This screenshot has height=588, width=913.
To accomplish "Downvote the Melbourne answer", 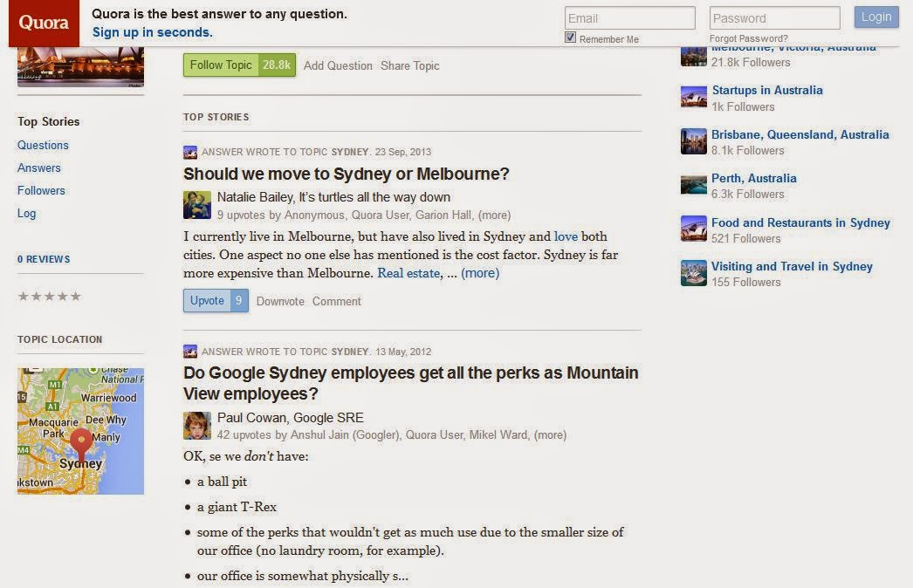I will tap(280, 302).
